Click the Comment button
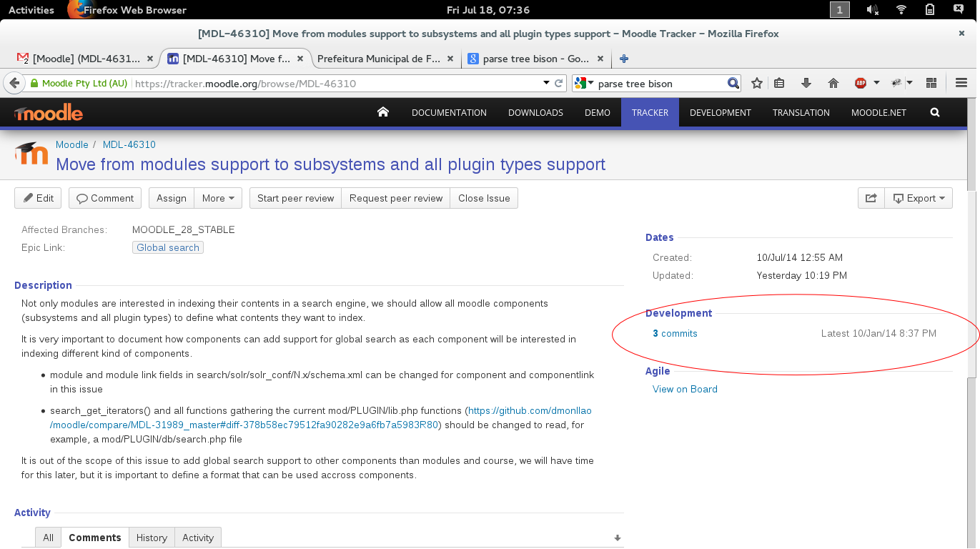 click(x=105, y=198)
